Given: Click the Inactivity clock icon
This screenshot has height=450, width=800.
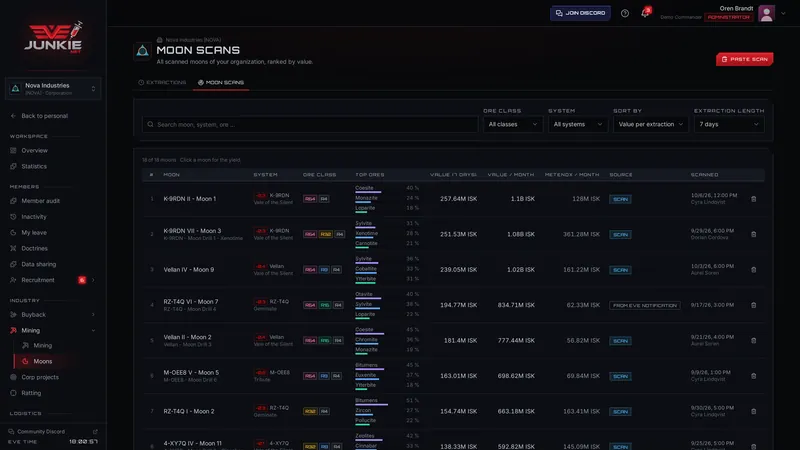Looking at the screenshot, I should 13,217.
